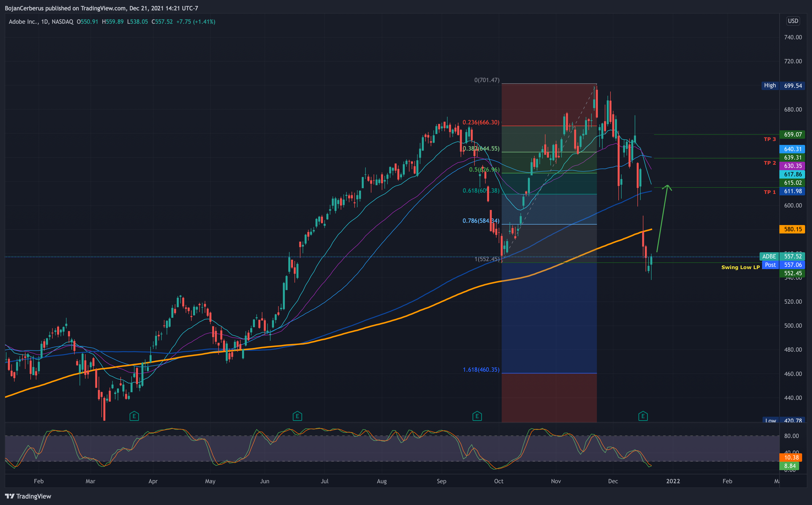Click the June earnings E marker
812x505 pixels.
(x=297, y=416)
